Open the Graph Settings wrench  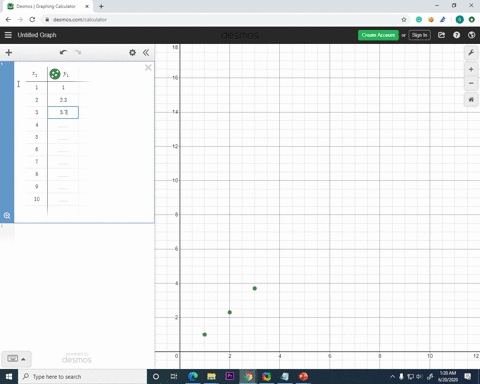coord(471,53)
